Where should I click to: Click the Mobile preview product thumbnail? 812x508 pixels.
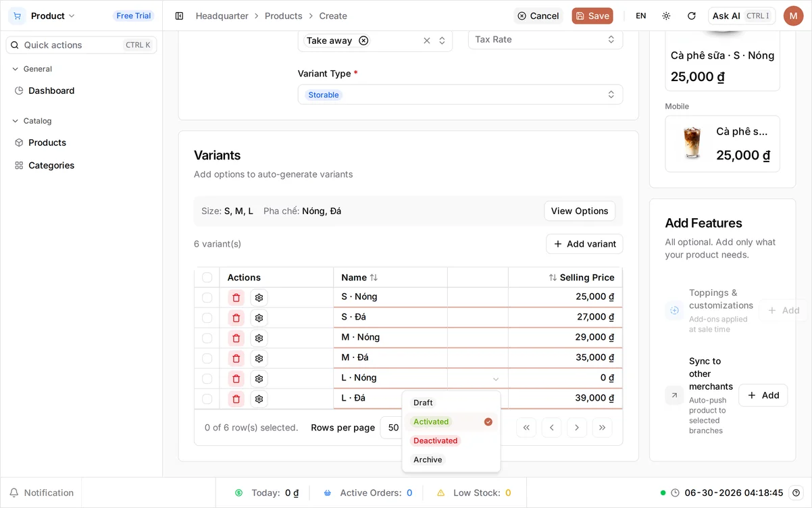[692, 143]
